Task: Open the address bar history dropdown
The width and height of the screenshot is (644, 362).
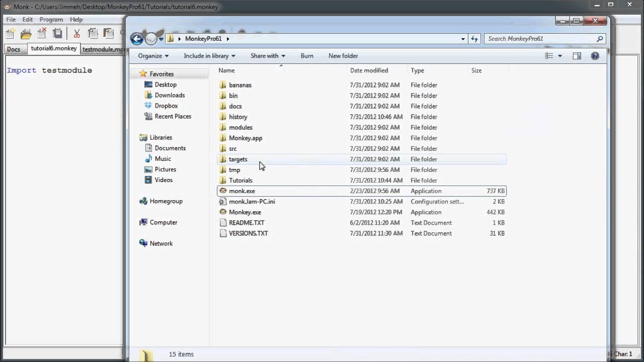Action: [463, 39]
